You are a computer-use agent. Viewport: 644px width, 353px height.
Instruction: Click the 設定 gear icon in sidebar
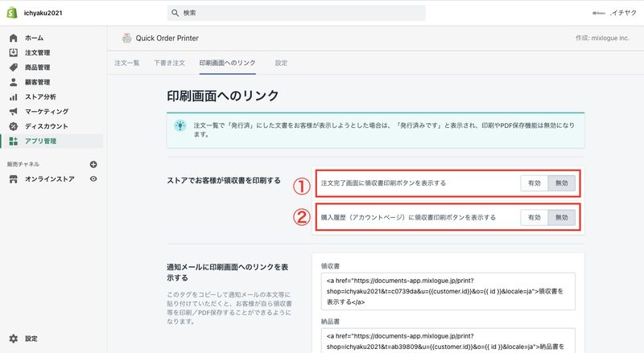(x=13, y=339)
